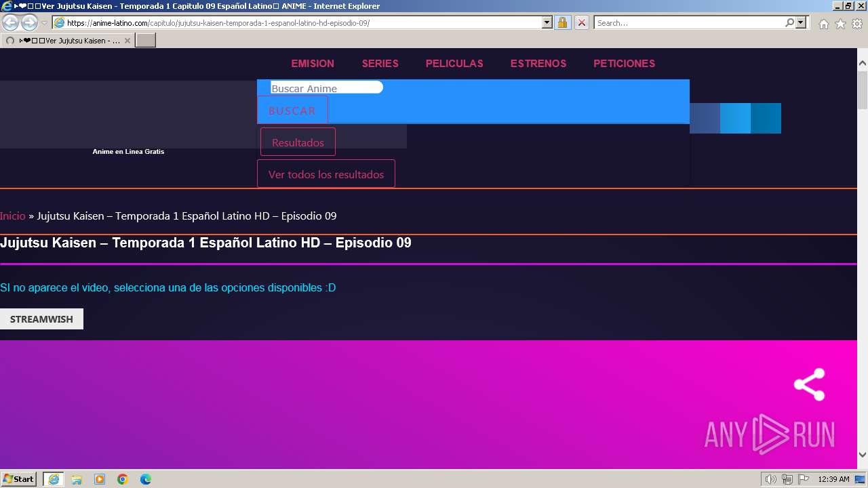Click the page scrollbar up arrow
This screenshot has height=488, width=868.
point(863,64)
